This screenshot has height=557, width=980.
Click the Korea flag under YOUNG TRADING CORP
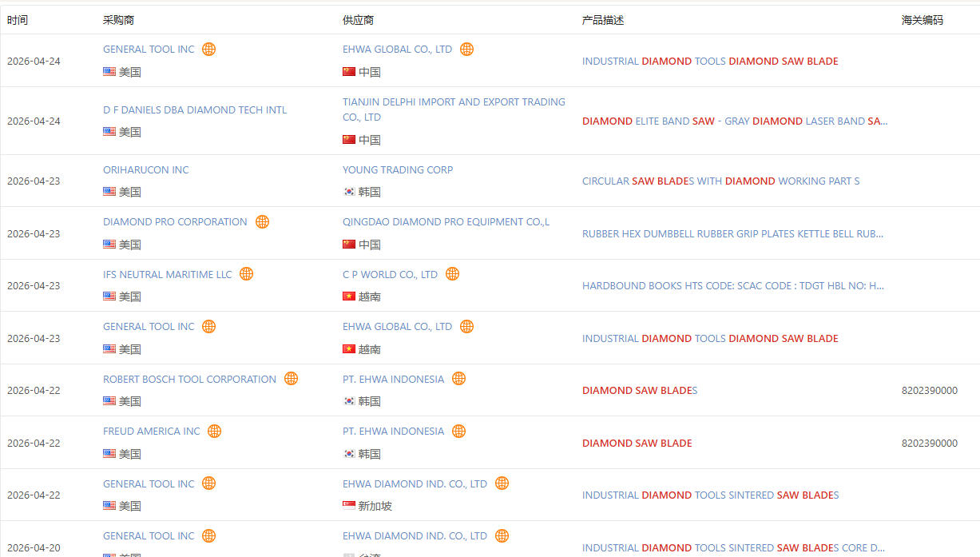click(x=349, y=192)
